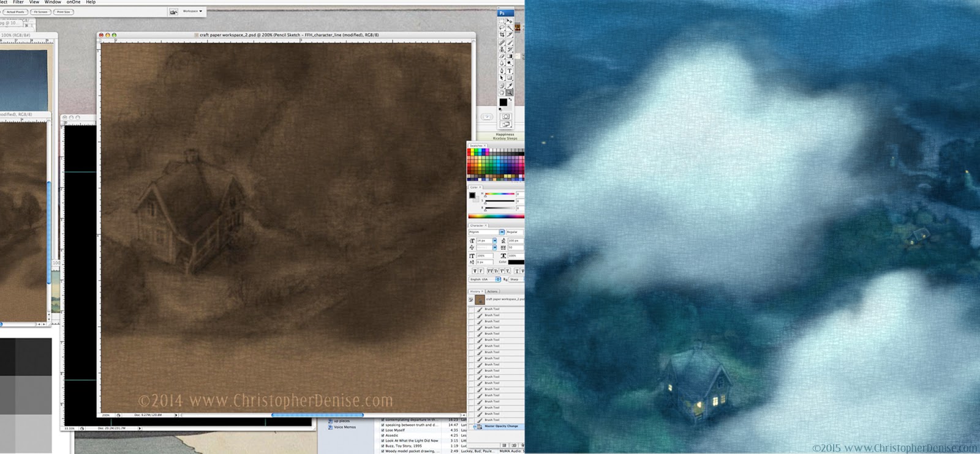This screenshot has height=454, width=980.
Task: Click the history snapshot thumbnail
Action: [x=480, y=300]
